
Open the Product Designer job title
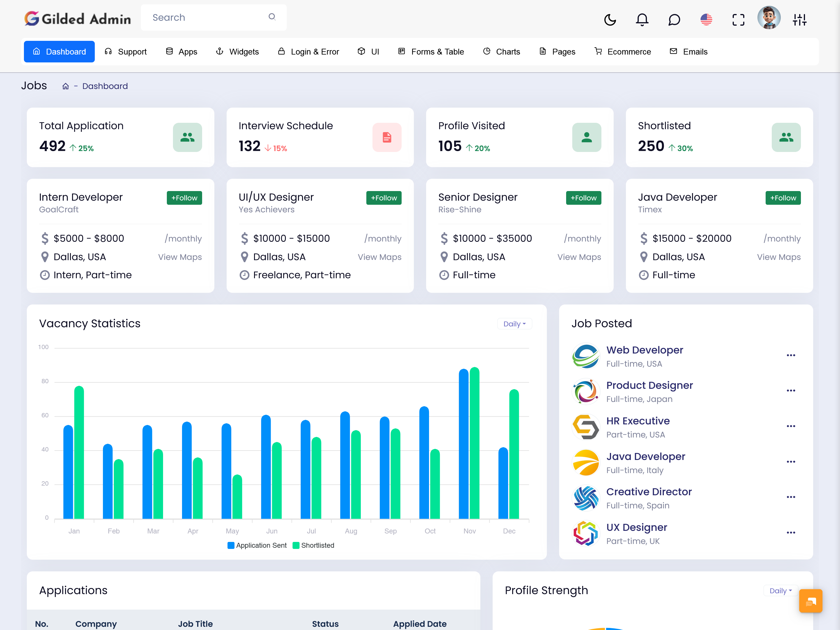(649, 386)
